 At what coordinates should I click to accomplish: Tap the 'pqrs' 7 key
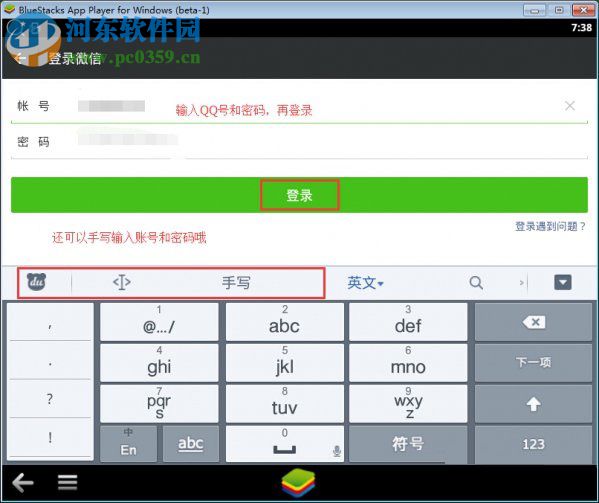tap(159, 404)
